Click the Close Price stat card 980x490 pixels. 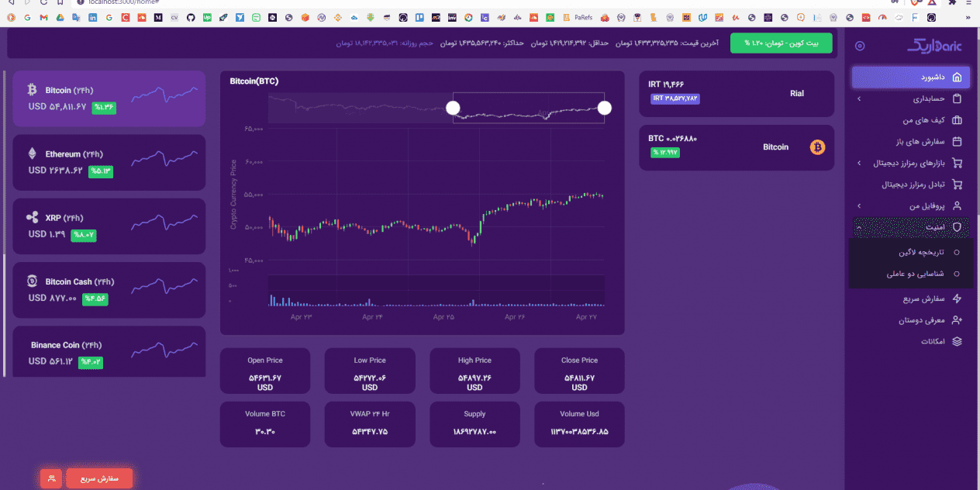[579, 371]
